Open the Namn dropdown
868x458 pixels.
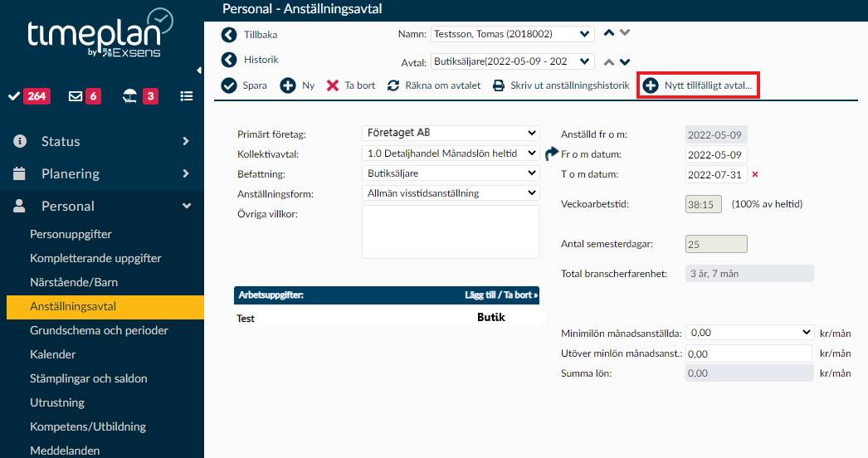tap(513, 34)
